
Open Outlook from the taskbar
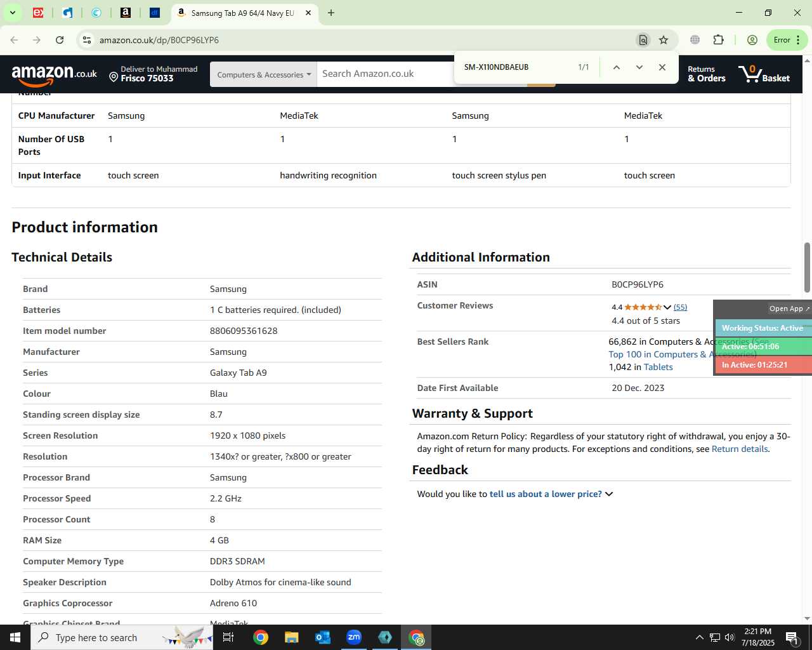tap(322, 637)
